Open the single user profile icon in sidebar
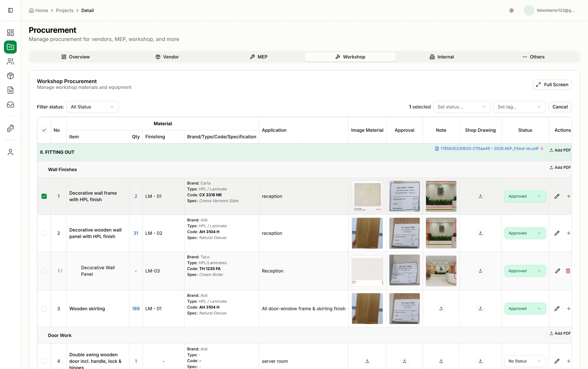 coord(10,152)
